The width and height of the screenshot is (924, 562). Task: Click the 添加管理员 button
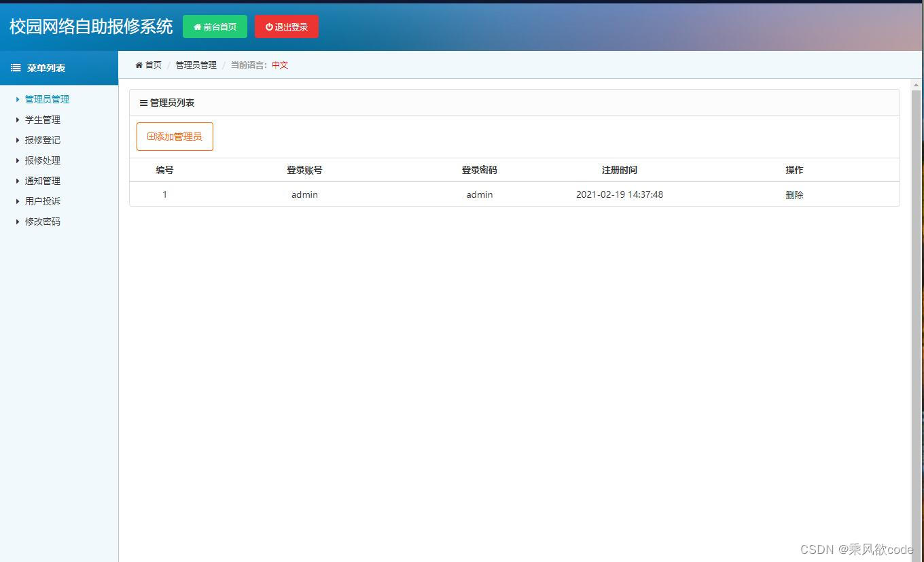pos(175,137)
